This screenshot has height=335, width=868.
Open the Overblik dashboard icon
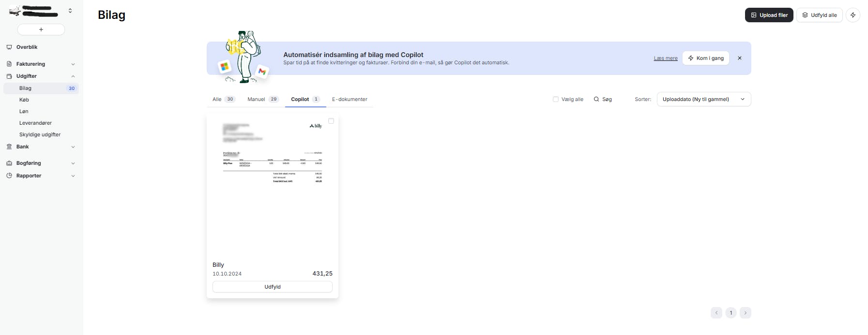click(x=9, y=47)
